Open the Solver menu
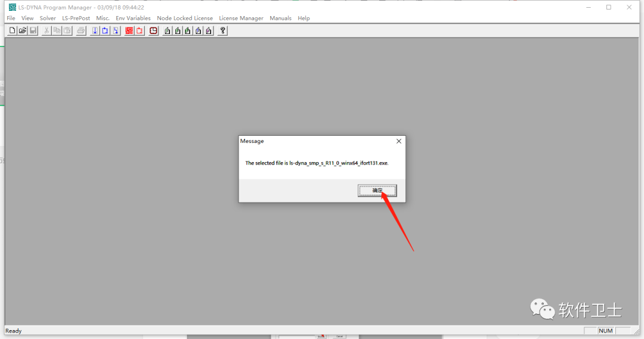The image size is (644, 339). pos(48,18)
